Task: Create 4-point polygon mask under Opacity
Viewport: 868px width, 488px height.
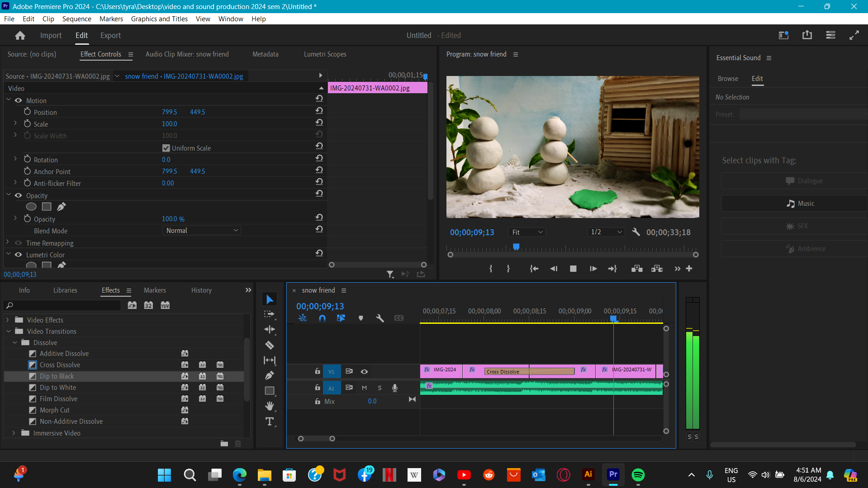Action: [47, 207]
